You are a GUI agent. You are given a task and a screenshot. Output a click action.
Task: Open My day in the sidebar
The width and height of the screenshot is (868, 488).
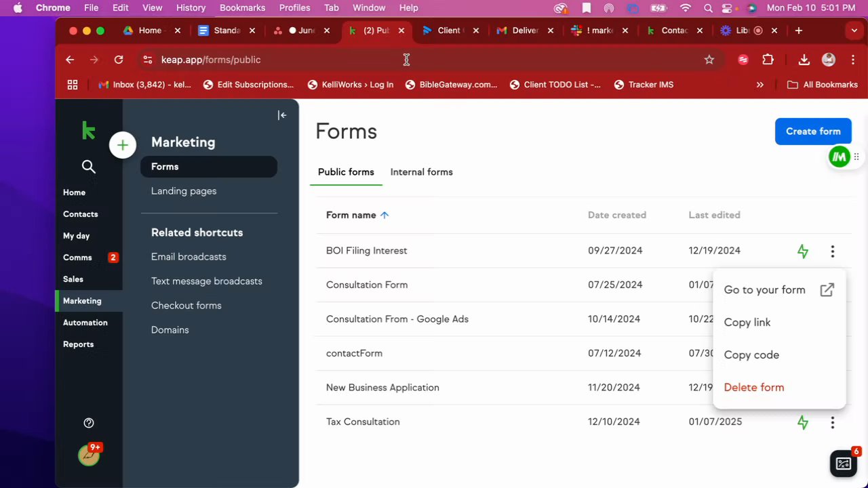(x=77, y=236)
